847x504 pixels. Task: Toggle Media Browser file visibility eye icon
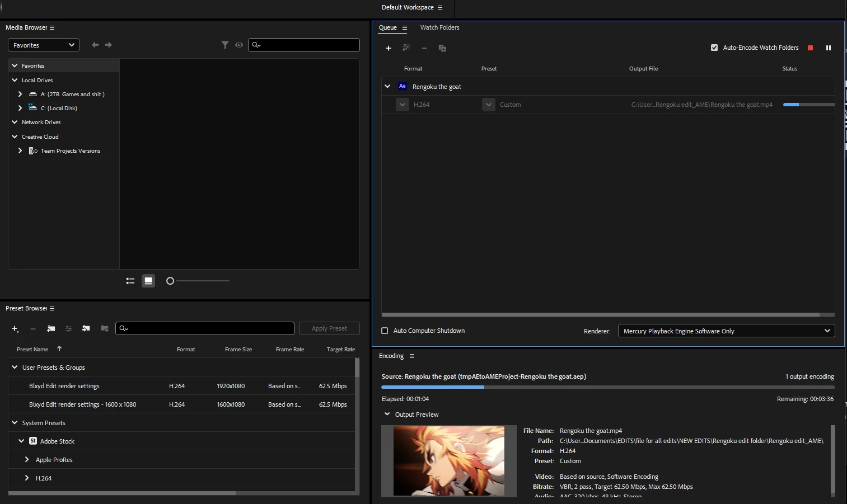(239, 45)
